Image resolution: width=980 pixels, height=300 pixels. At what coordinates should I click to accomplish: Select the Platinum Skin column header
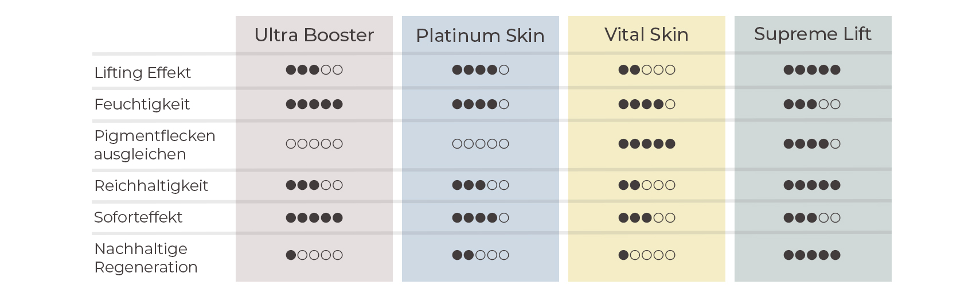coord(480,36)
